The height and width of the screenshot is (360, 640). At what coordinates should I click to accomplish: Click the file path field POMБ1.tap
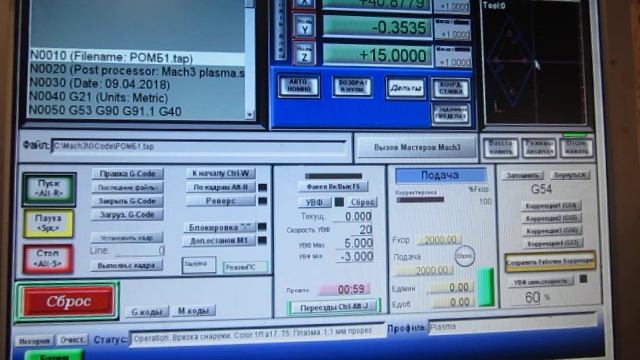point(199,147)
